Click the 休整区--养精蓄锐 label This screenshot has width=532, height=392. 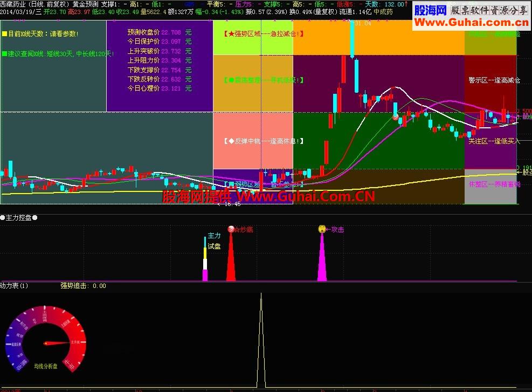494,184
